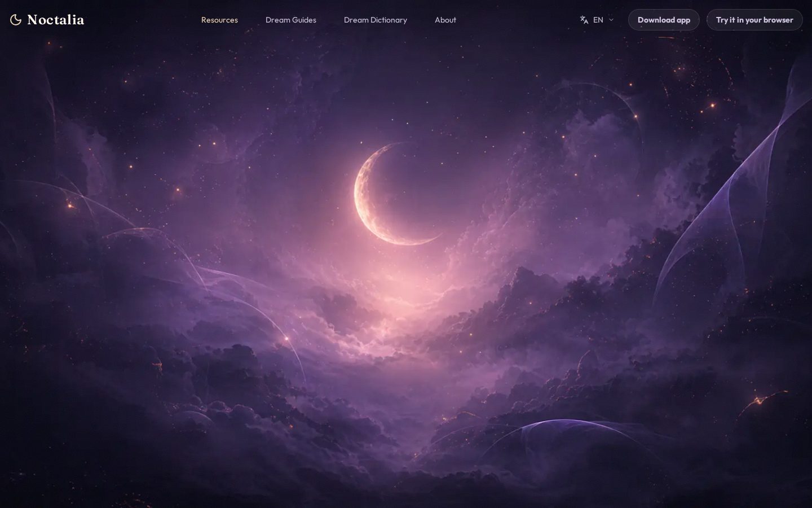Open the Dream Dictionary page
The height and width of the screenshot is (508, 812).
[x=376, y=20]
